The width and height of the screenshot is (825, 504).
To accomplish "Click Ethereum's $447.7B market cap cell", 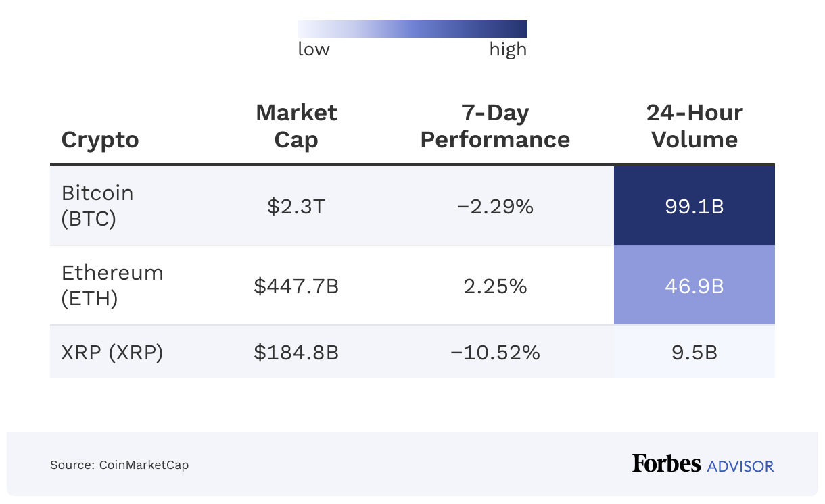I will click(x=296, y=286).
